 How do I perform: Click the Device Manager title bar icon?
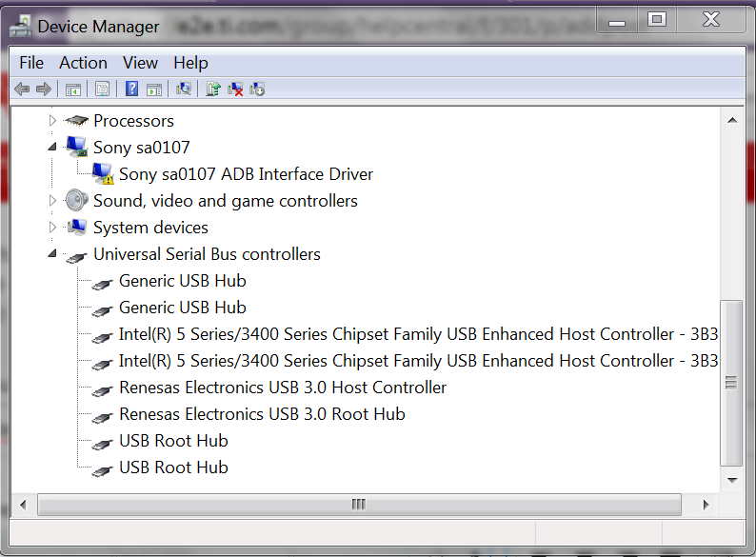[x=21, y=26]
